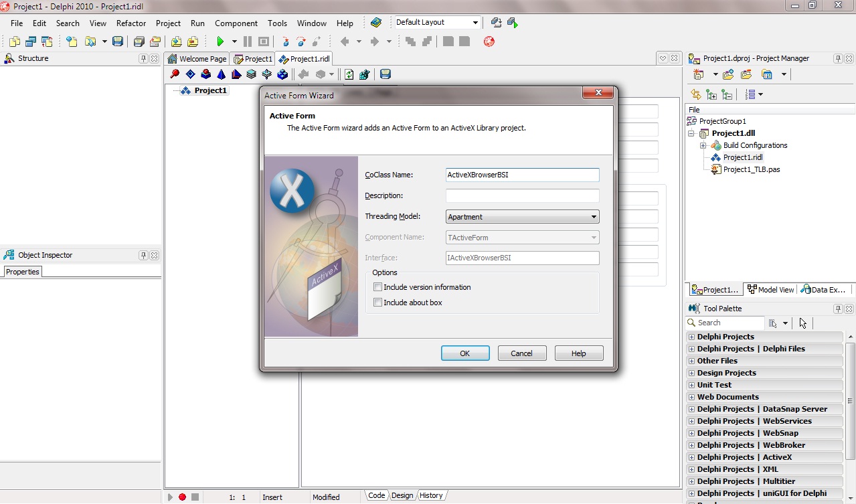Click the Tool Palette vertical scrollbar
This screenshot has height=504, width=856.
[851, 402]
